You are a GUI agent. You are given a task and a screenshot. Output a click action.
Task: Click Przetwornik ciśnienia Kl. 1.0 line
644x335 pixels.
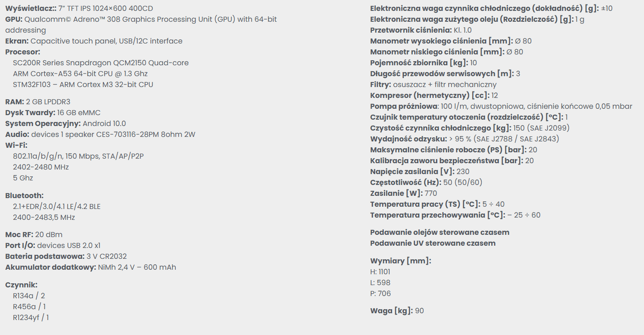[421, 30]
